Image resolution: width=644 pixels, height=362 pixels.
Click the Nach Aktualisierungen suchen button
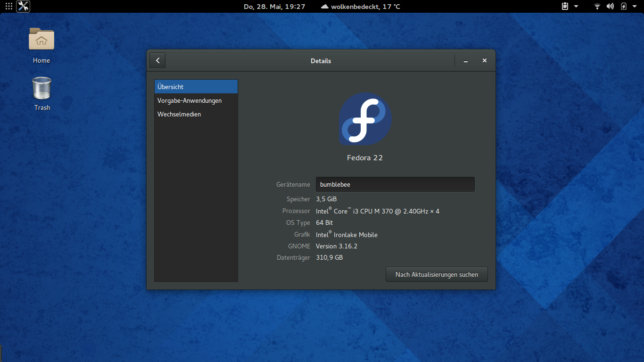coord(437,274)
